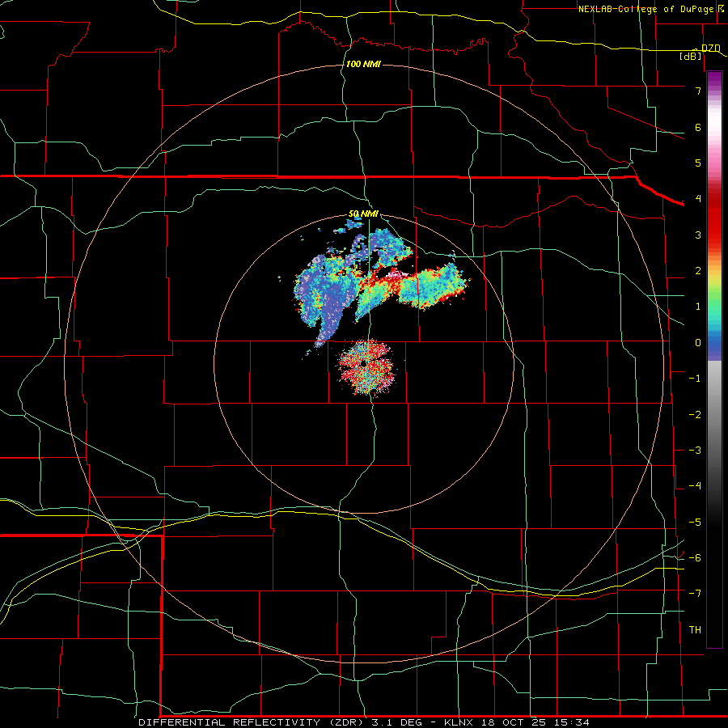The width and height of the screenshot is (728, 728).
Task: Click the 4 value on the color scale
Action: [x=698, y=199]
